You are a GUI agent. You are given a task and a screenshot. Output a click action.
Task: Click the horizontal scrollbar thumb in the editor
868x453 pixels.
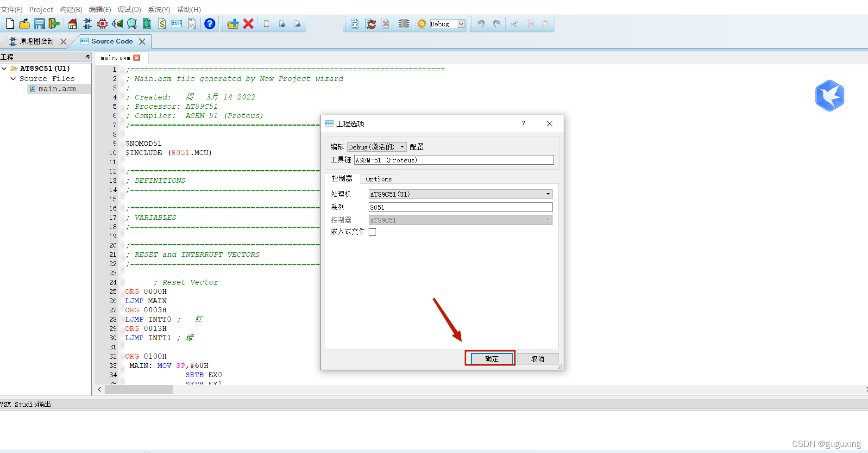pyautogui.click(x=139, y=390)
